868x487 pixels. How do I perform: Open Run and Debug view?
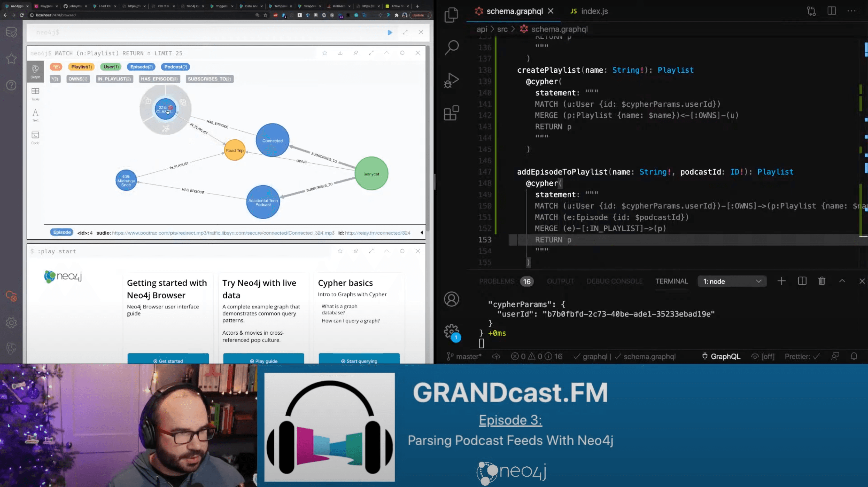coord(451,80)
